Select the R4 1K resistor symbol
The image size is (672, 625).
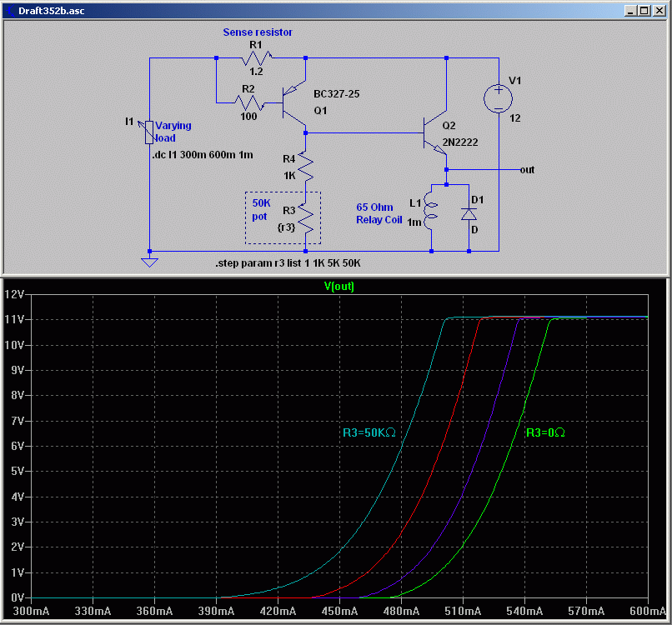(x=305, y=166)
